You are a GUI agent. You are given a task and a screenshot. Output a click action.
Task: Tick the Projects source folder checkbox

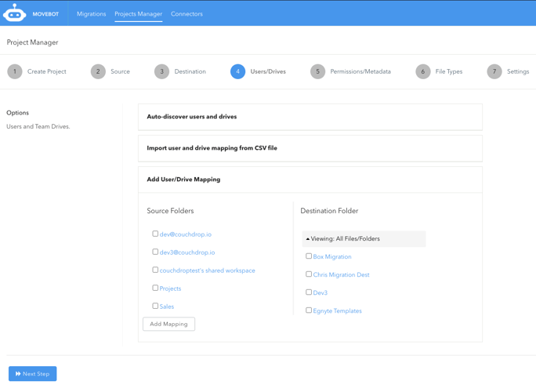click(x=155, y=288)
